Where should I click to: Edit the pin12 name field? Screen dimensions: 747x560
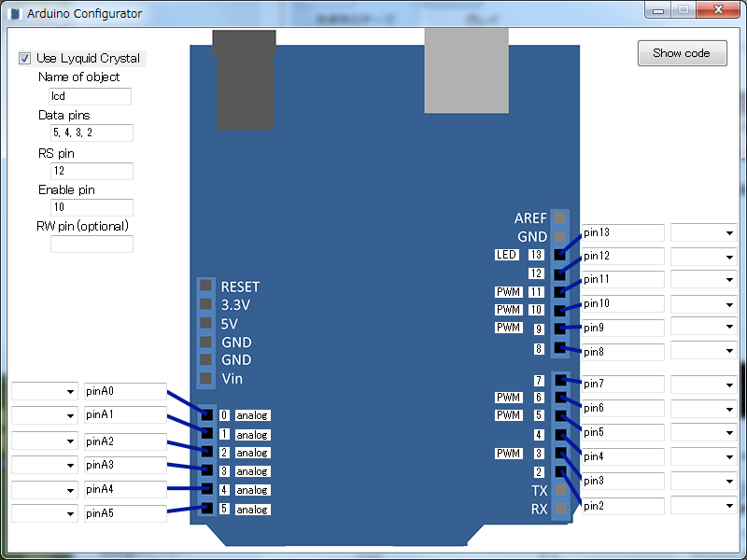(x=623, y=256)
